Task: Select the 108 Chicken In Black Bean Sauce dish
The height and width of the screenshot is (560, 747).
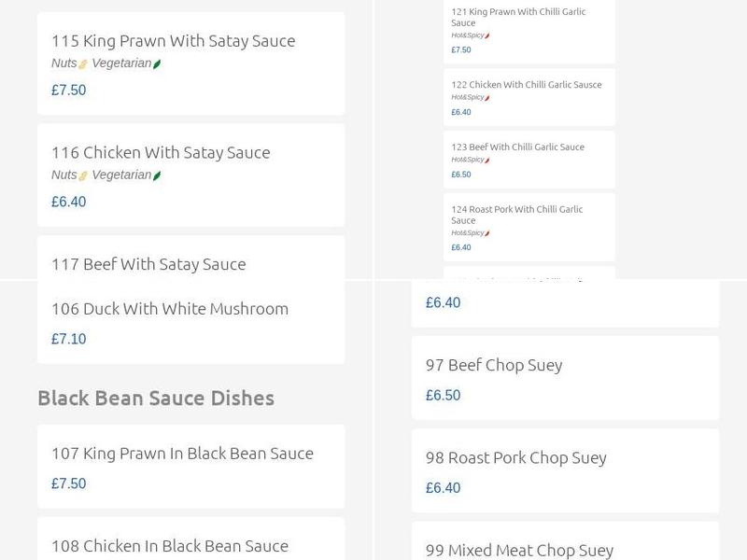Action: (170, 545)
